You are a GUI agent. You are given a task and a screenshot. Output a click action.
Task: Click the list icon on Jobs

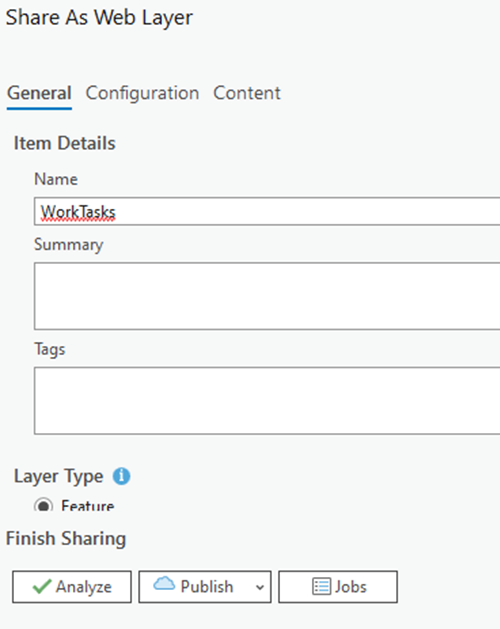coord(321,586)
